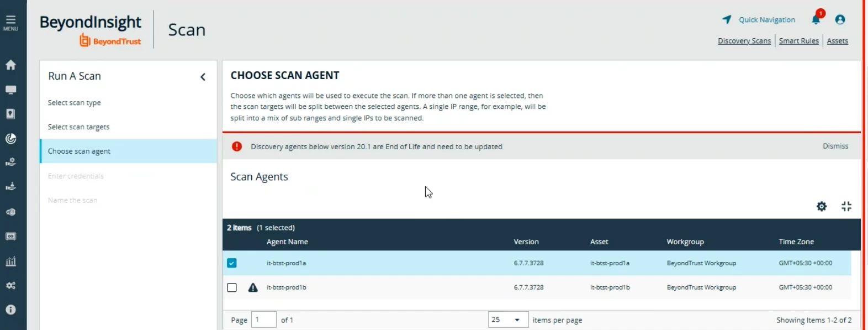Screen dimensions: 868x330
Task: Click agent name it-btst-prod1b
Action: (x=286, y=287)
